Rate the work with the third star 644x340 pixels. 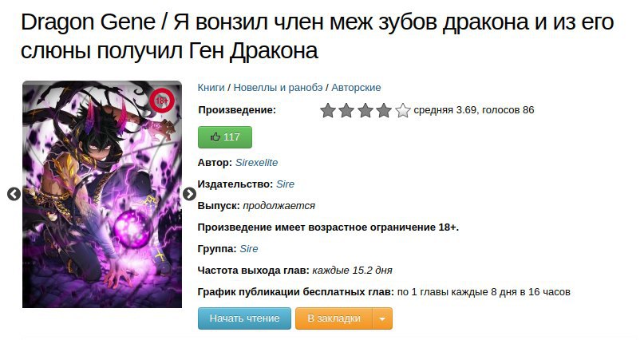(x=365, y=110)
